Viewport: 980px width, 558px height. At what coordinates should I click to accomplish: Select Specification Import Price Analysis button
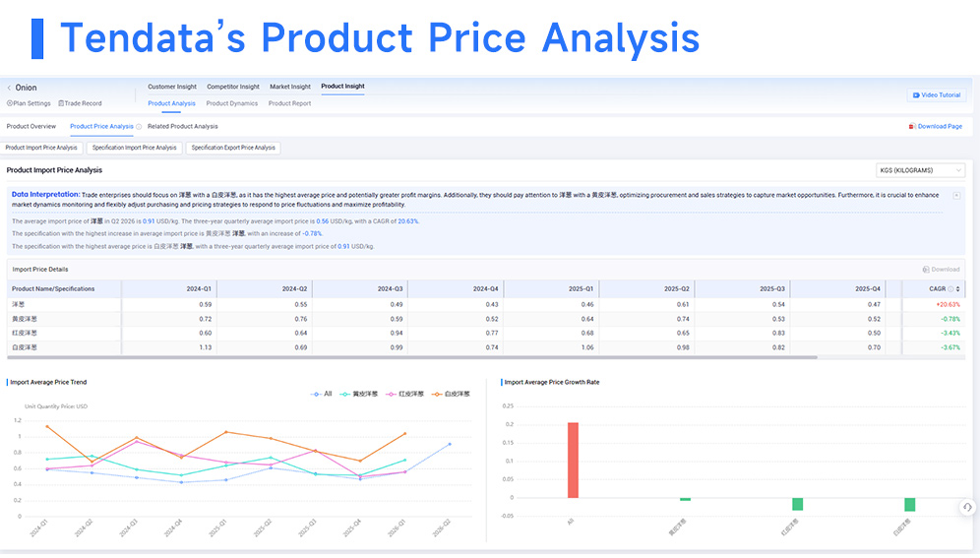click(135, 148)
